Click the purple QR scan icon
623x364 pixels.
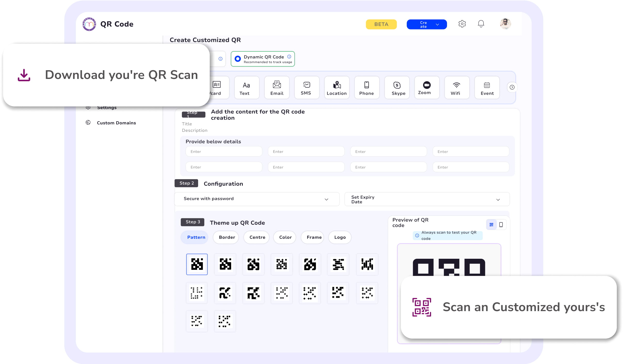tap(422, 307)
